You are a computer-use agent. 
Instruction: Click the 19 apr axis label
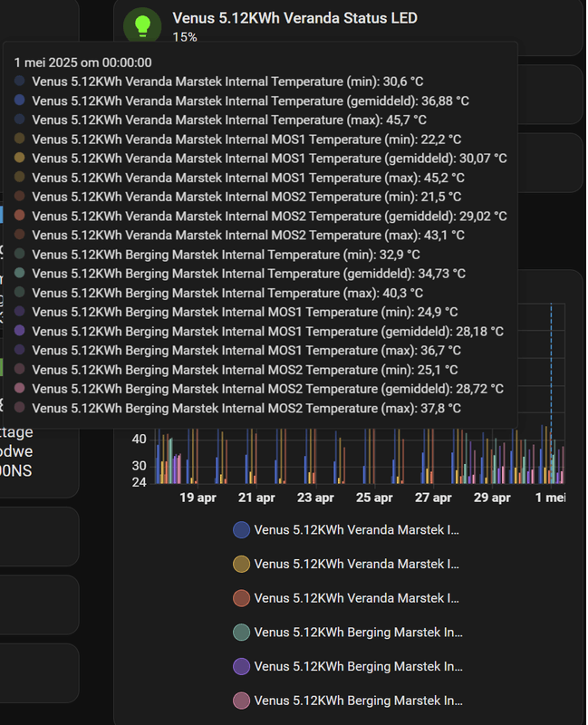point(198,498)
